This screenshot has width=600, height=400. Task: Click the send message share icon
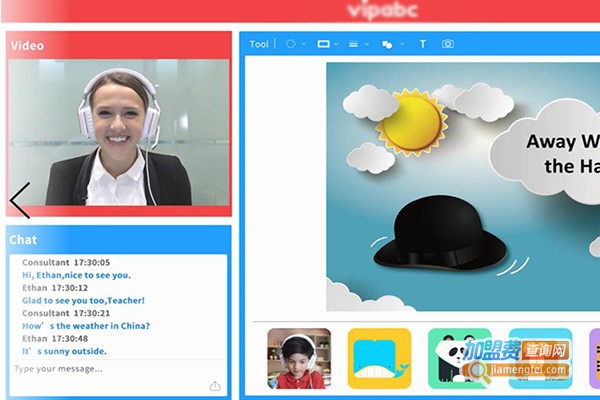[215, 386]
